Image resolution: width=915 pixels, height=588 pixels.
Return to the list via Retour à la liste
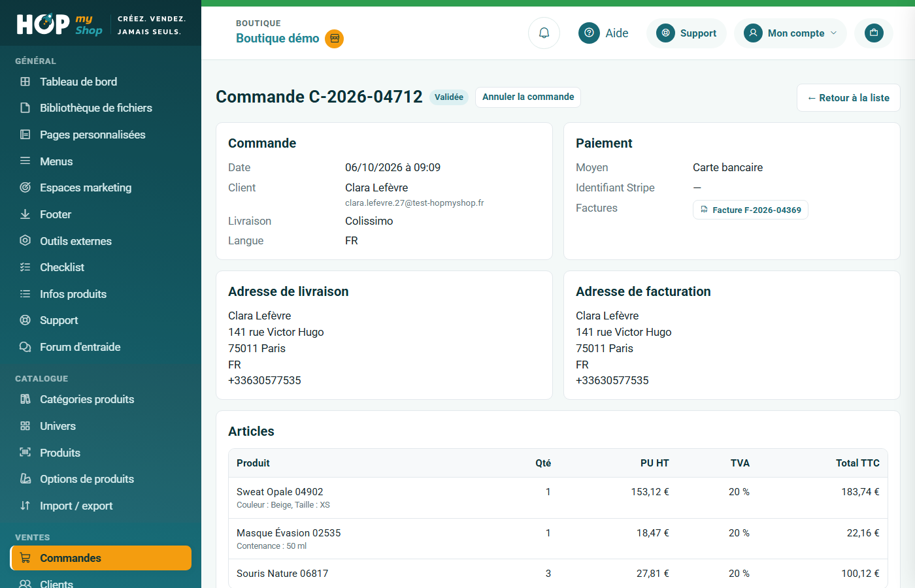click(848, 98)
